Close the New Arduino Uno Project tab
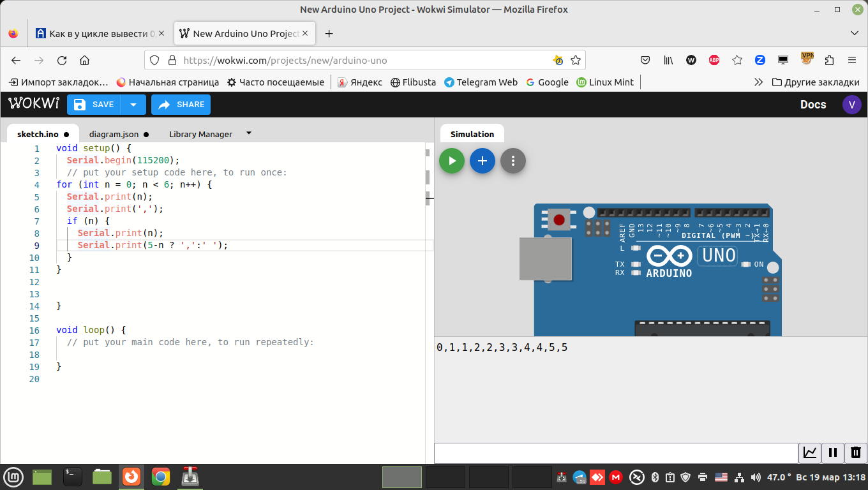This screenshot has width=868, height=490. (305, 33)
